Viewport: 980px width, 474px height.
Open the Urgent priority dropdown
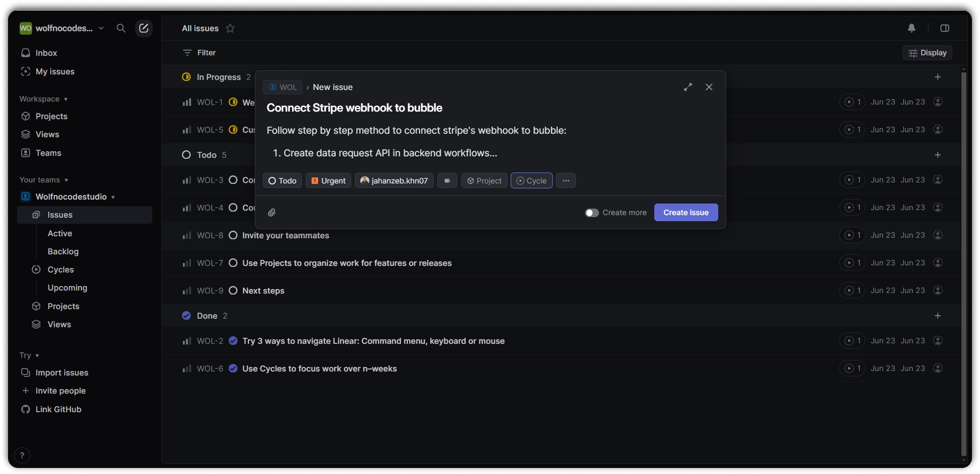(x=329, y=180)
